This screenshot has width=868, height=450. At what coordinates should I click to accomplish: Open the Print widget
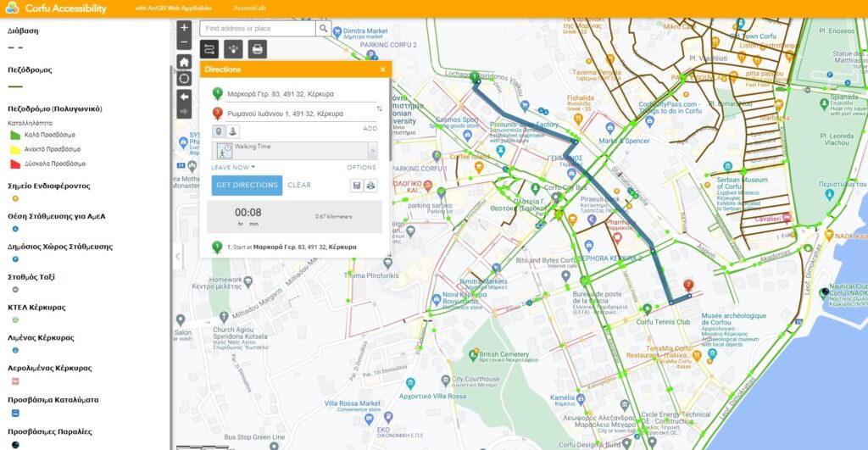257,49
